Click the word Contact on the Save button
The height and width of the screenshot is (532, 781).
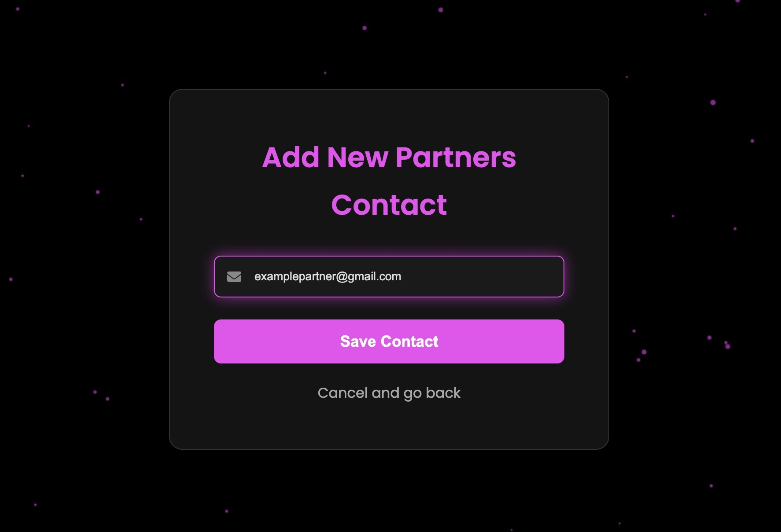409,341
